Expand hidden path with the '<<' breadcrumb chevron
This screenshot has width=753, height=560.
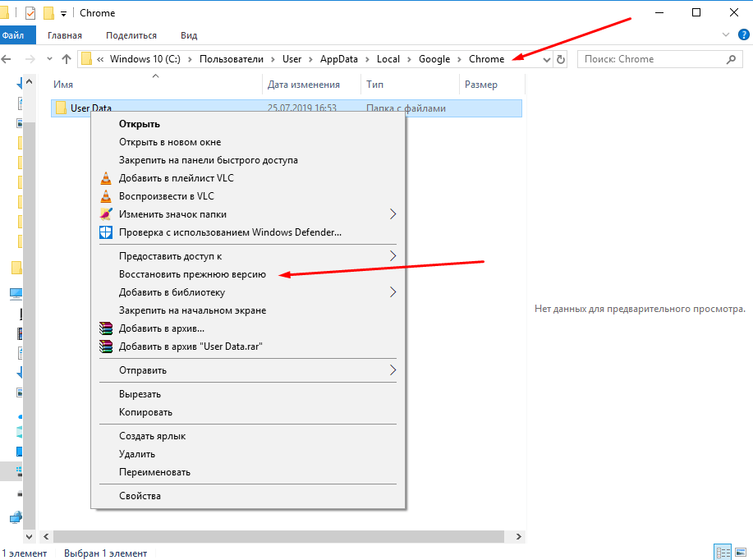100,60
